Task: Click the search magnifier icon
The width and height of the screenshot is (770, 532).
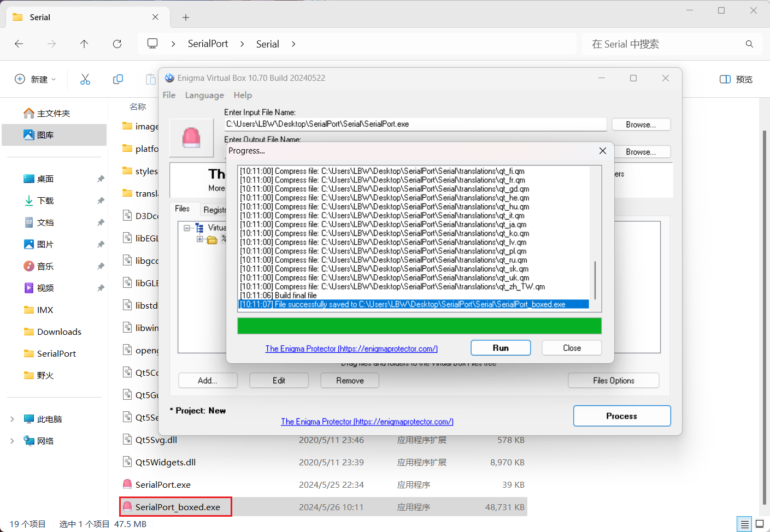Action: coord(749,44)
